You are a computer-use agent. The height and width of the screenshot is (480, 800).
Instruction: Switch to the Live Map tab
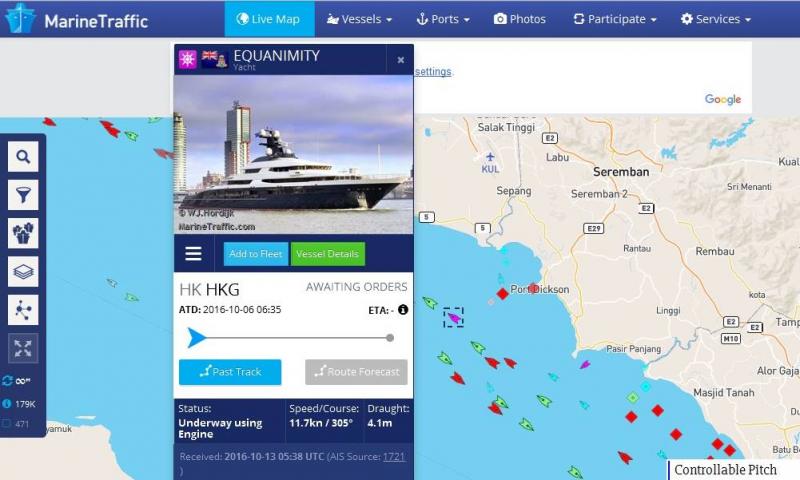click(269, 19)
